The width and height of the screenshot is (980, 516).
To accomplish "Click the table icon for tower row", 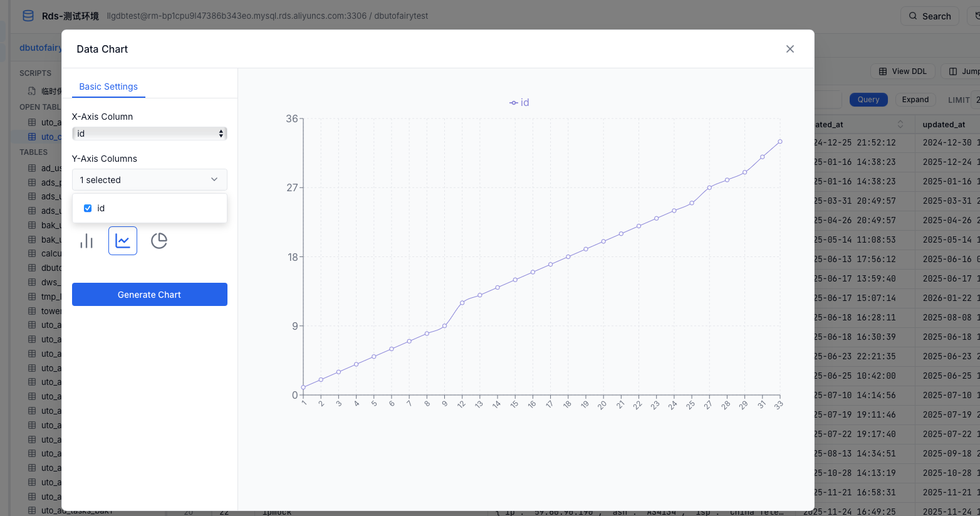I will tap(32, 311).
